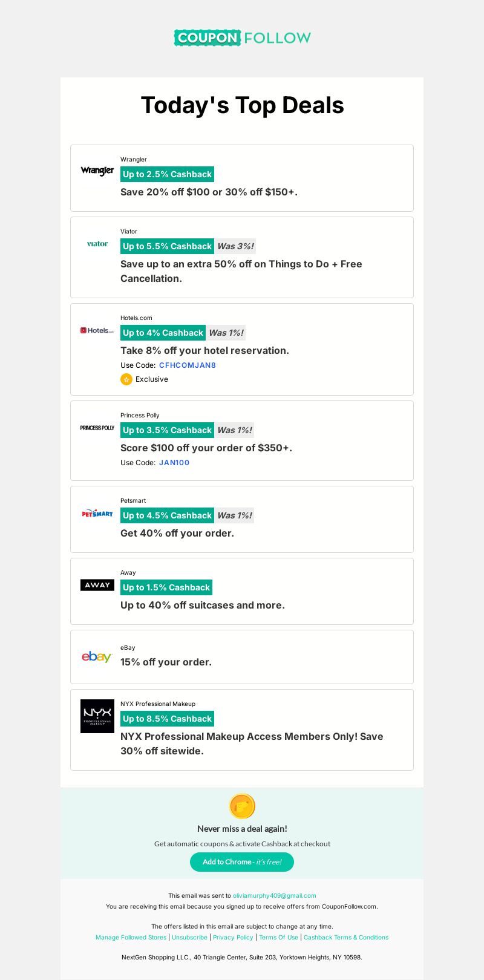Open the Wrangler store logo
The width and height of the screenshot is (484, 980).
click(97, 171)
